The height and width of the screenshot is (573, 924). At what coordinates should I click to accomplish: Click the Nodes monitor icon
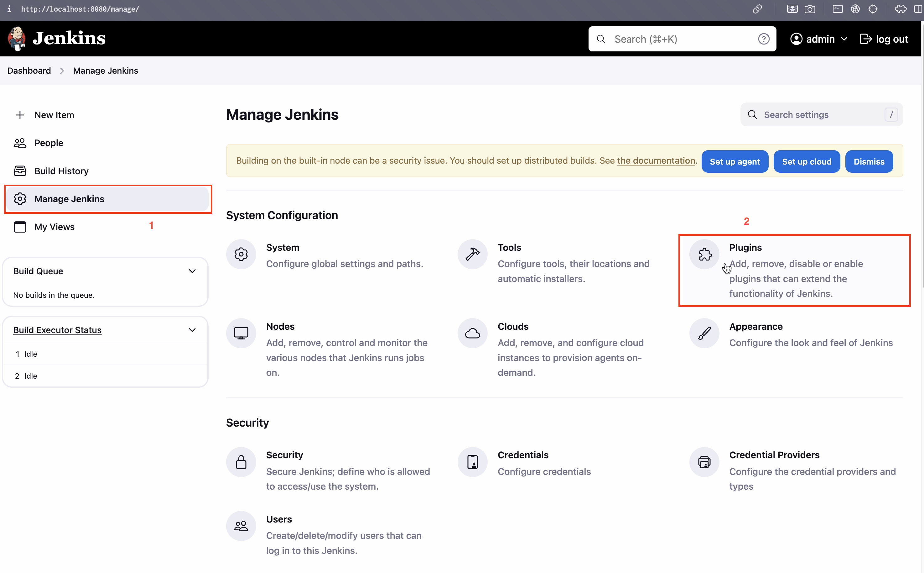tap(241, 333)
